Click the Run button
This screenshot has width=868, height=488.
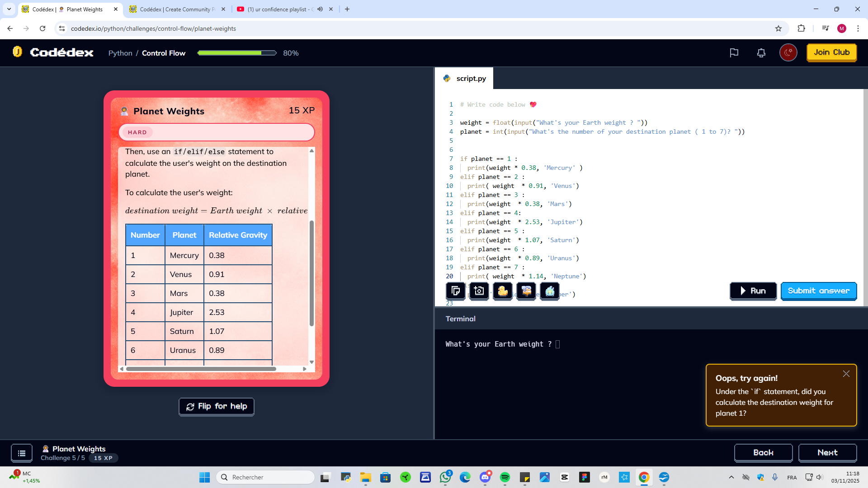(753, 291)
